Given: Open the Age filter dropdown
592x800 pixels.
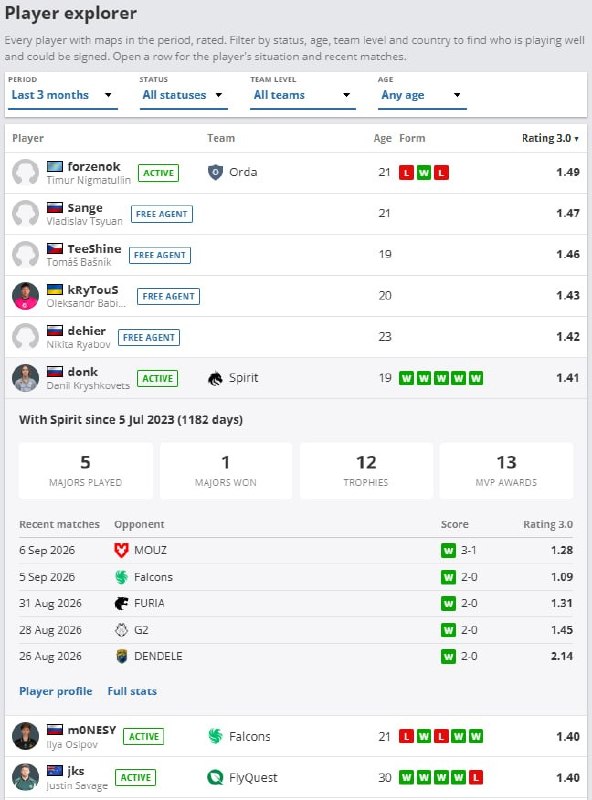Looking at the screenshot, I should coord(422,95).
